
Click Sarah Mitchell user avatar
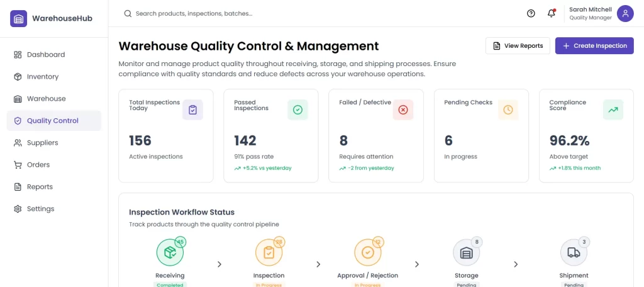[x=625, y=14]
